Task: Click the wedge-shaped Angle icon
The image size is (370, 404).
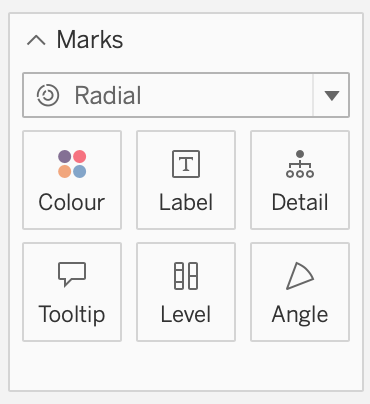Action: pos(300,276)
